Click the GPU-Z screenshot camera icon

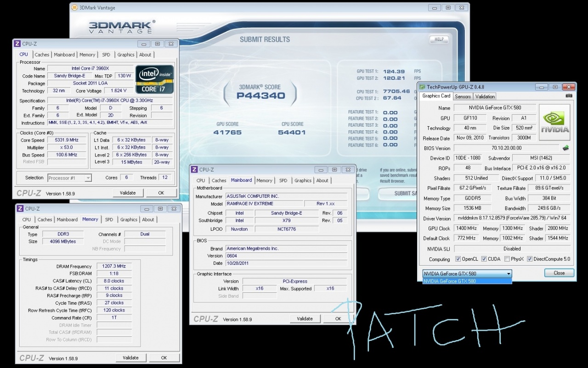tap(569, 96)
